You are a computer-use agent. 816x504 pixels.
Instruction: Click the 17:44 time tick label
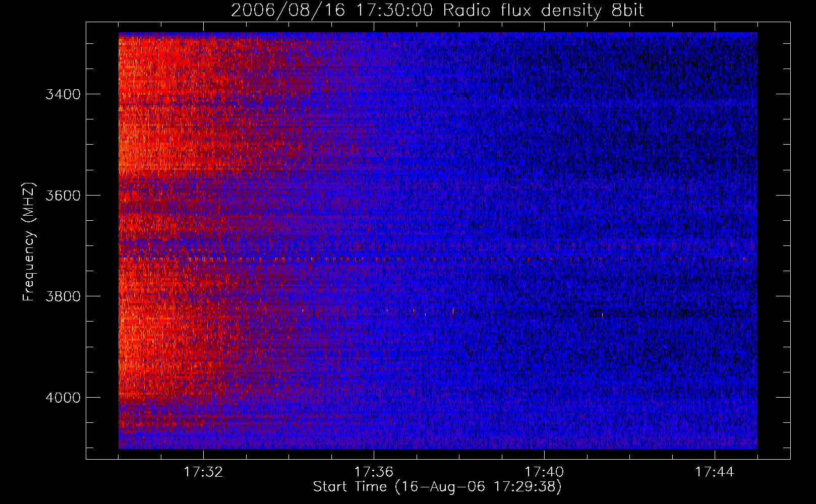[x=715, y=472]
